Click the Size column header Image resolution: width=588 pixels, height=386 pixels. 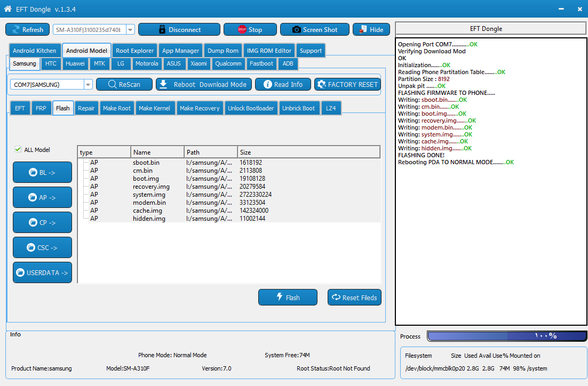point(308,152)
